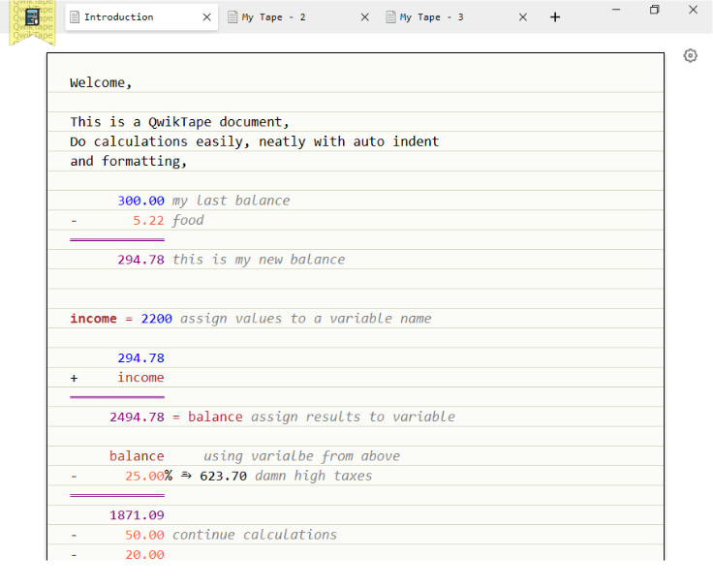Close the Introduction tab
This screenshot has width=713, height=588.
tap(207, 17)
